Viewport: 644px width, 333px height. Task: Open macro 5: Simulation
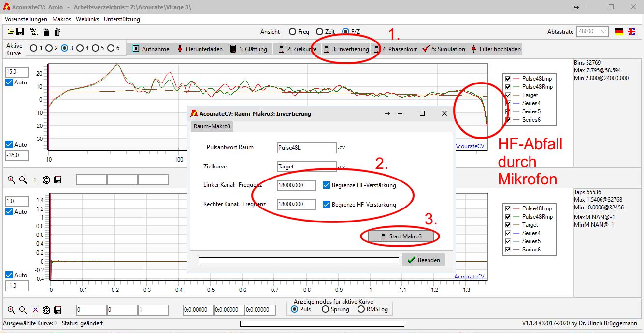(x=443, y=49)
